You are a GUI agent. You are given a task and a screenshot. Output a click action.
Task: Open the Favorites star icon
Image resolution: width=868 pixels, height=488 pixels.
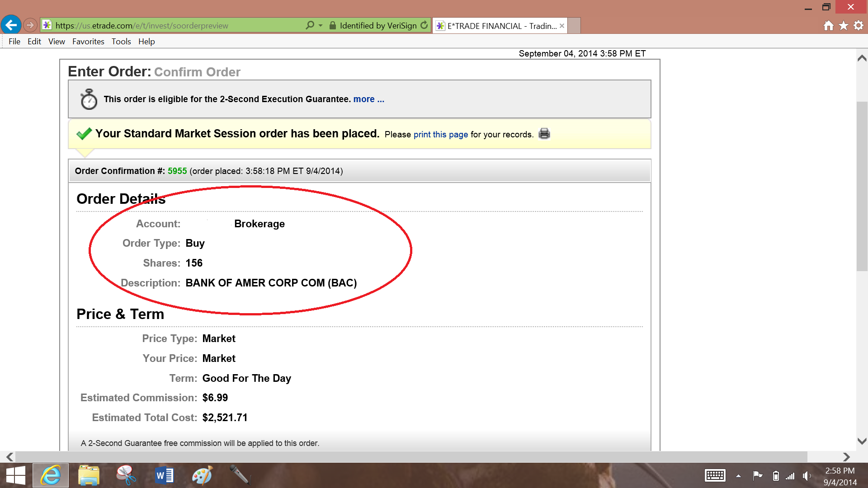[844, 26]
